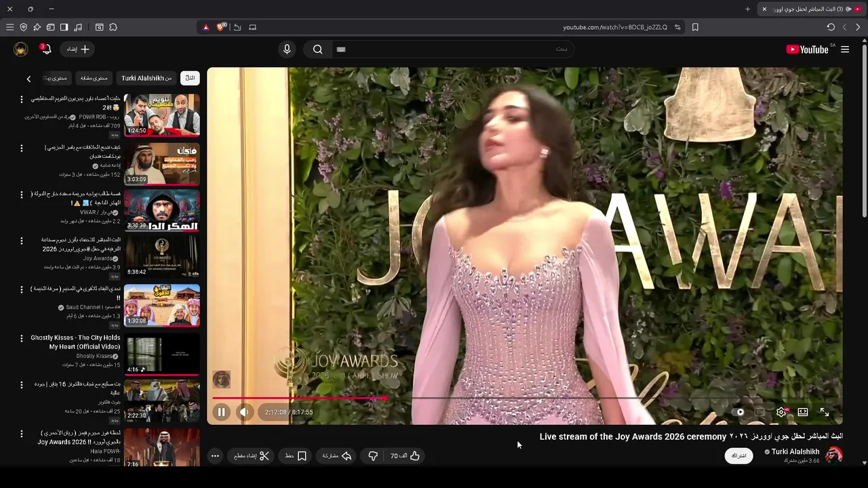Open the browser shield icon in toolbar

point(23,27)
